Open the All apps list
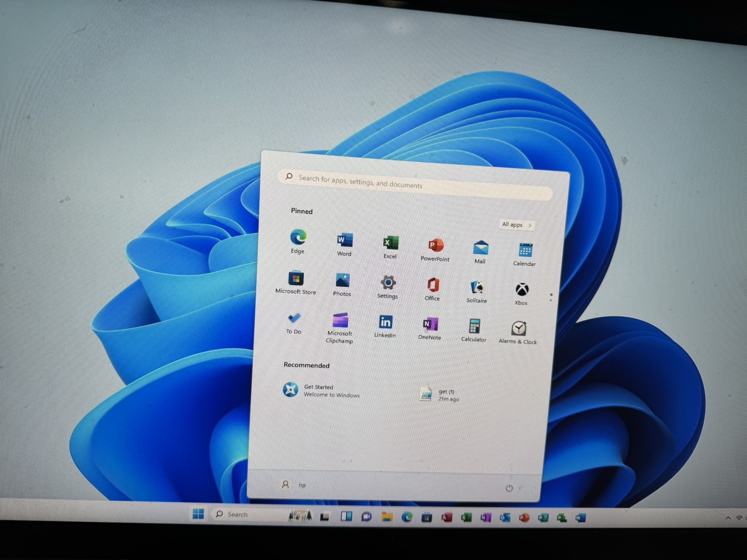The height and width of the screenshot is (560, 747). 516,225
